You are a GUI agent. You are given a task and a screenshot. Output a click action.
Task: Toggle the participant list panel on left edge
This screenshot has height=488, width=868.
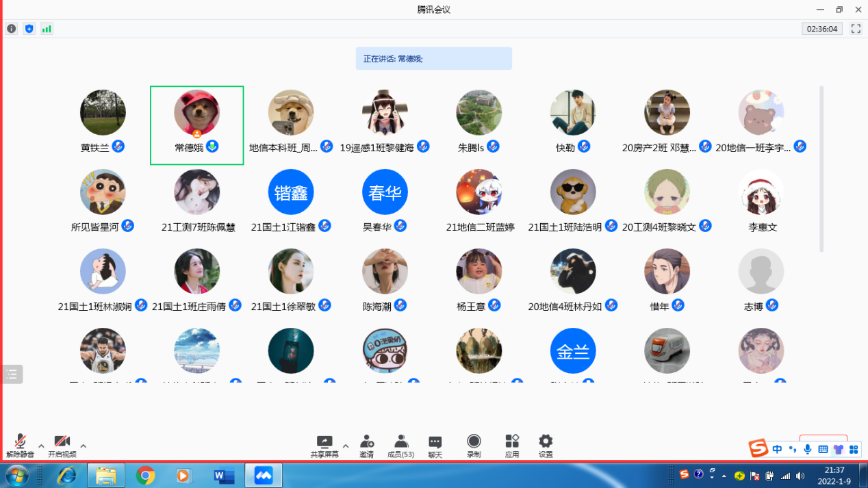click(12, 374)
